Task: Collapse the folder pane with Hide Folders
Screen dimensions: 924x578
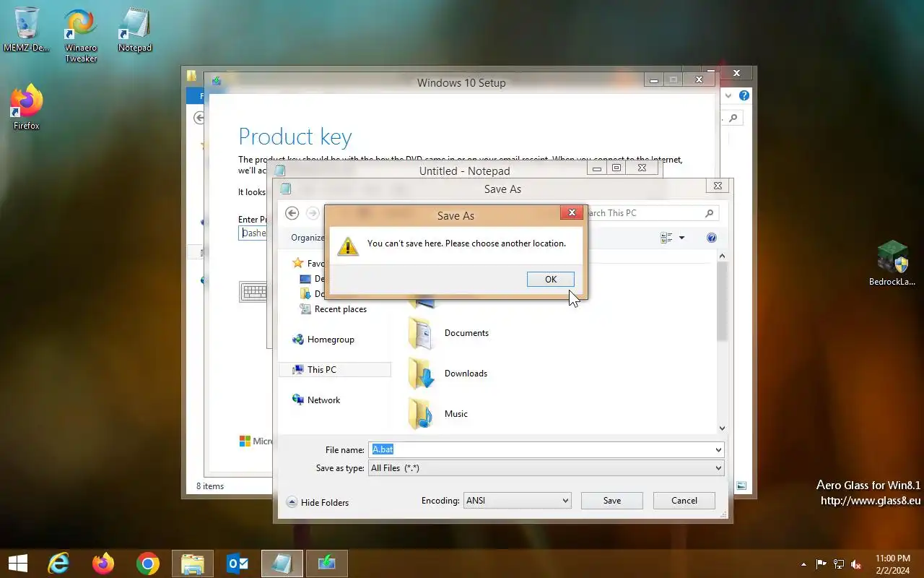Action: click(x=318, y=502)
